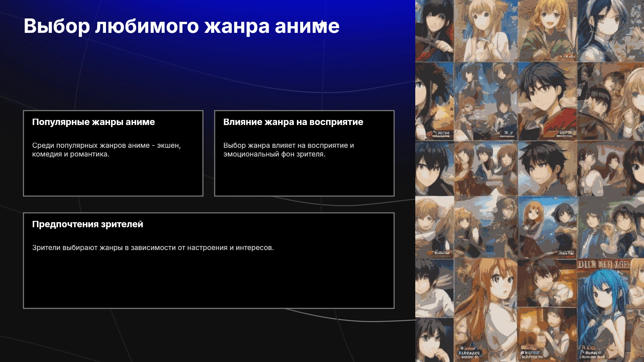Select the bottom-left dark-haired girl portrait
Viewport: 644px width, 362px height.
pos(434,340)
